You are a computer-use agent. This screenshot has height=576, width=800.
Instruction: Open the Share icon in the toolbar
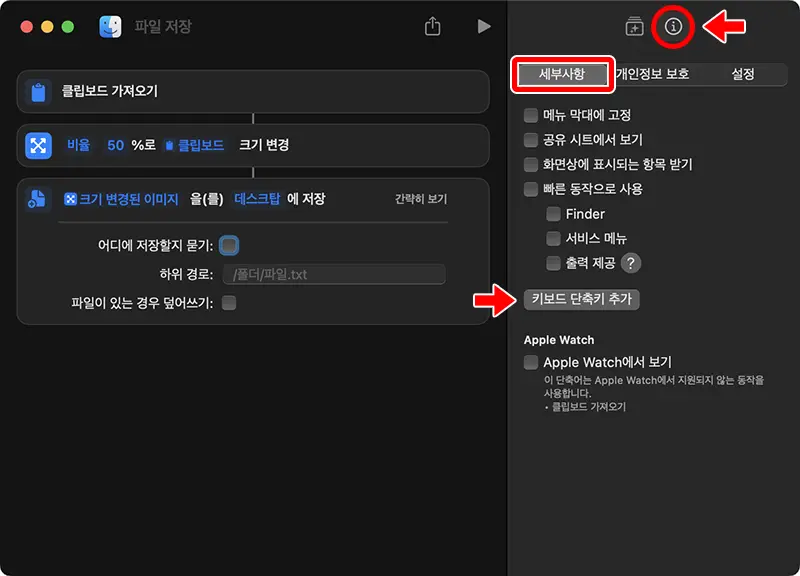coord(432,27)
